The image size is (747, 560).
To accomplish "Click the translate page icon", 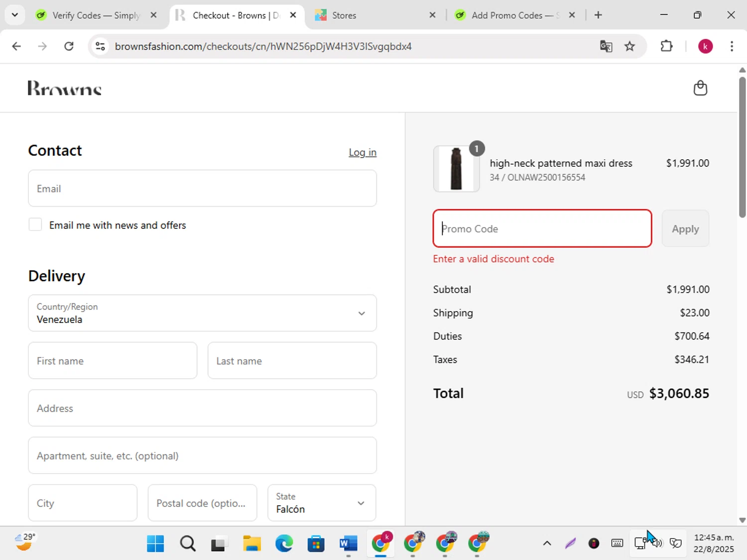I will click(606, 46).
